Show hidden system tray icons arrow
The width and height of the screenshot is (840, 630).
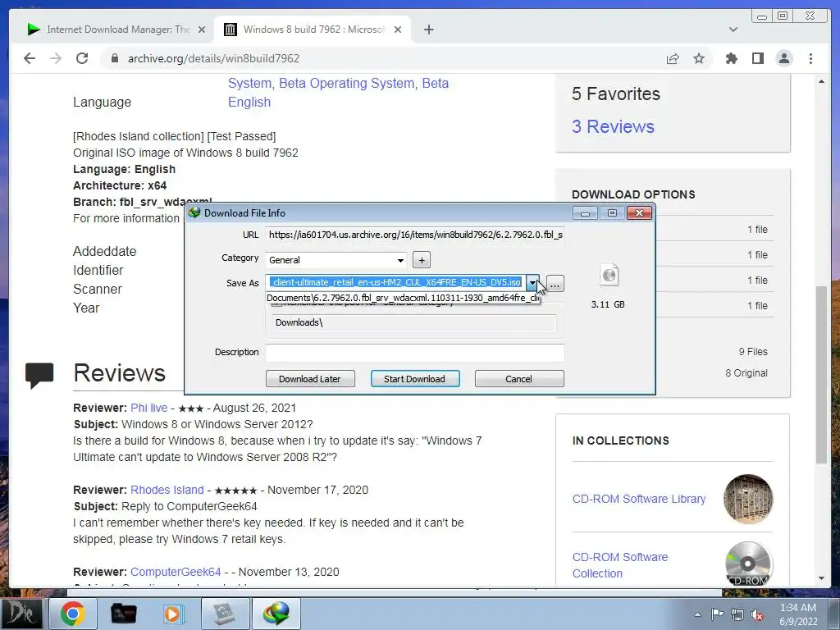(x=697, y=614)
